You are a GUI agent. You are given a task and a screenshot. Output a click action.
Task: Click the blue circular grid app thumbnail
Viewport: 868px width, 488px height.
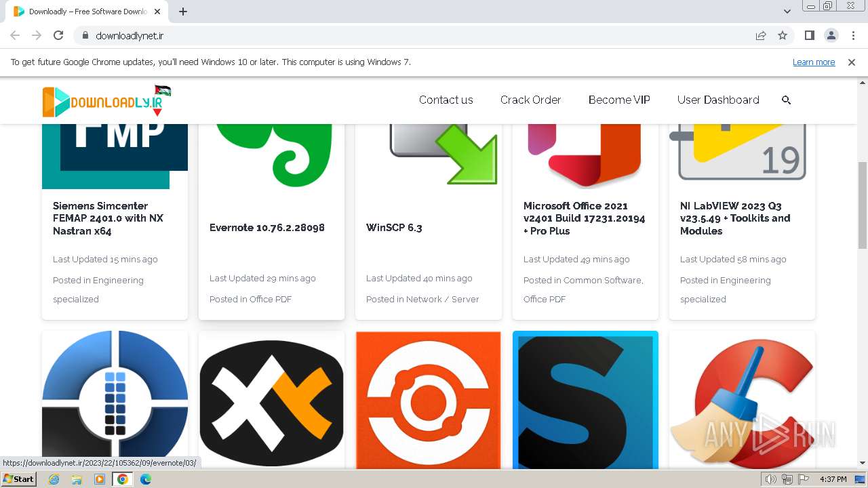pos(115,399)
